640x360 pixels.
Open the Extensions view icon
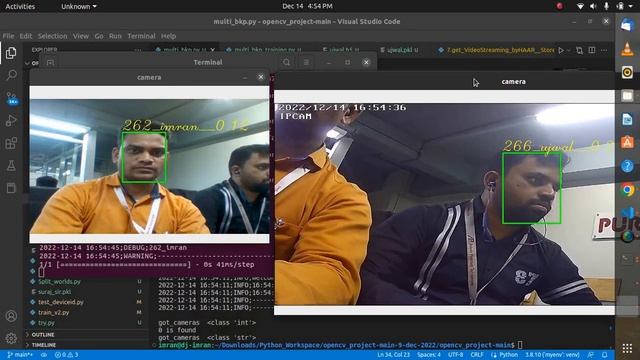tap(11, 143)
